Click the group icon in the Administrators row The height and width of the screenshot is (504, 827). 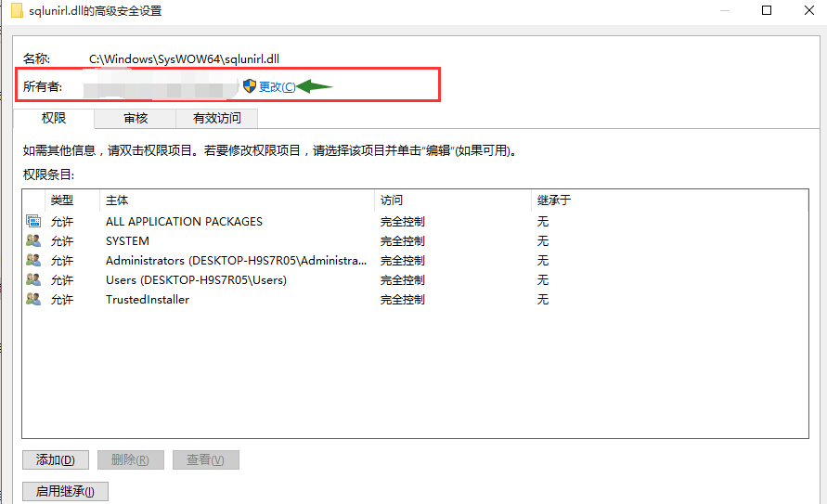click(33, 261)
